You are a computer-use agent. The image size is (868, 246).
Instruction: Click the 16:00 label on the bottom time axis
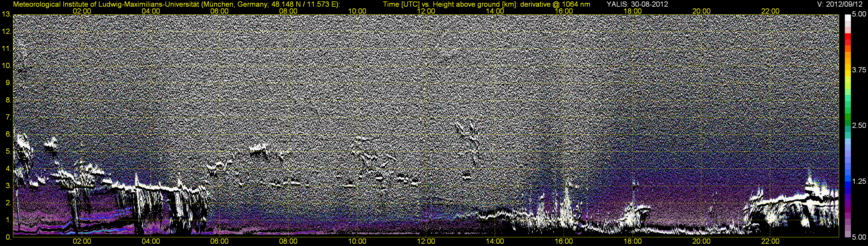coord(564,241)
